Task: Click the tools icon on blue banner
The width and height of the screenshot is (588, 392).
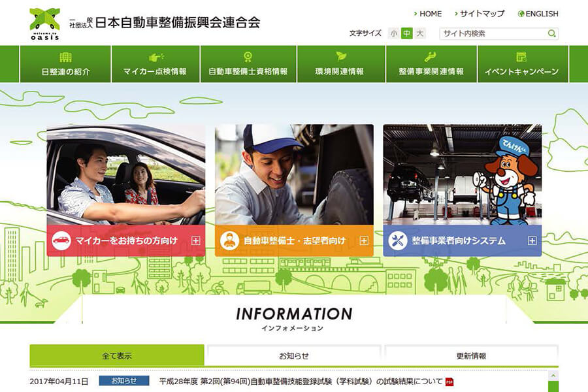Action: point(397,240)
